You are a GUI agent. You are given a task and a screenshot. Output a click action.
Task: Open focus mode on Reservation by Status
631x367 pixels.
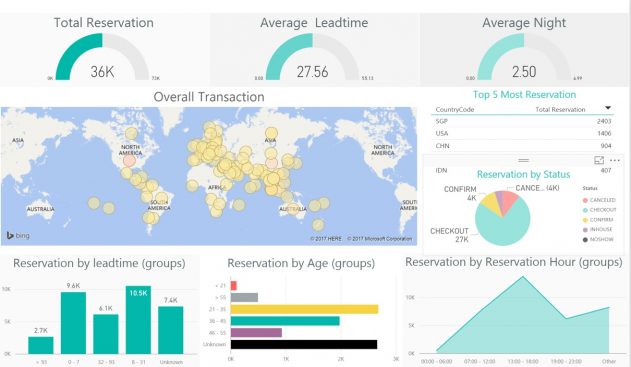599,160
